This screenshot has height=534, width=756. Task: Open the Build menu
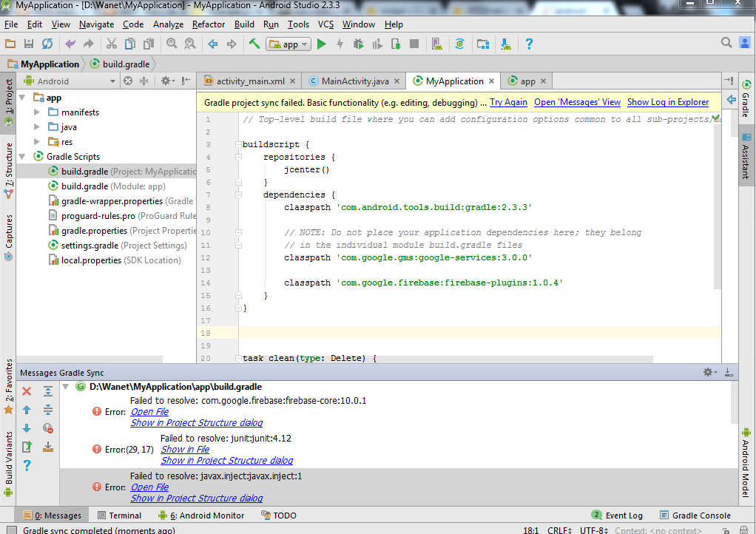click(244, 24)
